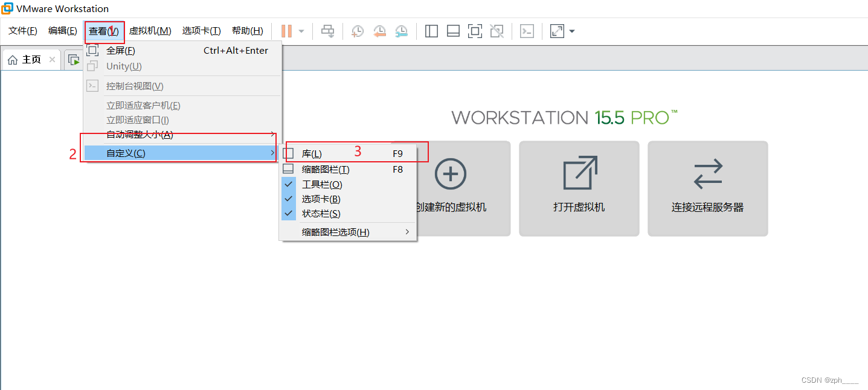
Task: Select Unity(U) menu entry
Action: [182, 66]
